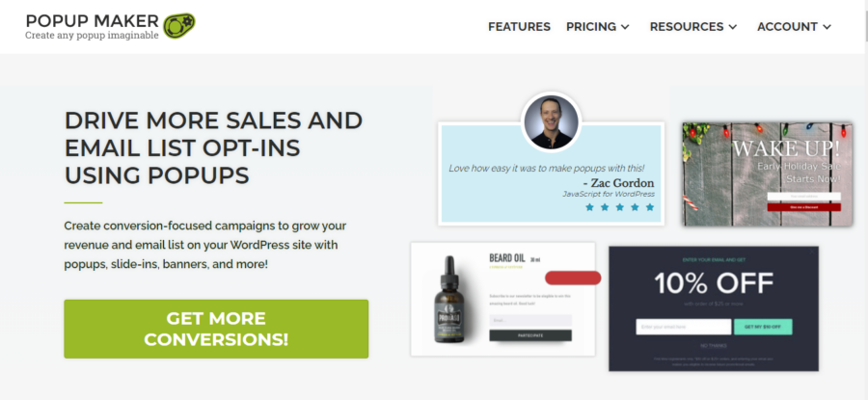Open the Features menu item
Image resolution: width=868 pixels, height=400 pixels.
click(x=519, y=27)
